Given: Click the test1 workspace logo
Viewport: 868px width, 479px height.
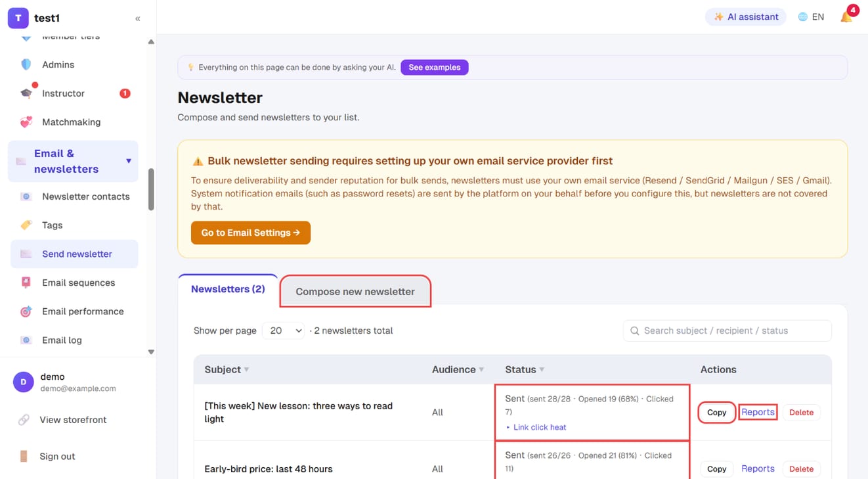Looking at the screenshot, I should point(18,18).
